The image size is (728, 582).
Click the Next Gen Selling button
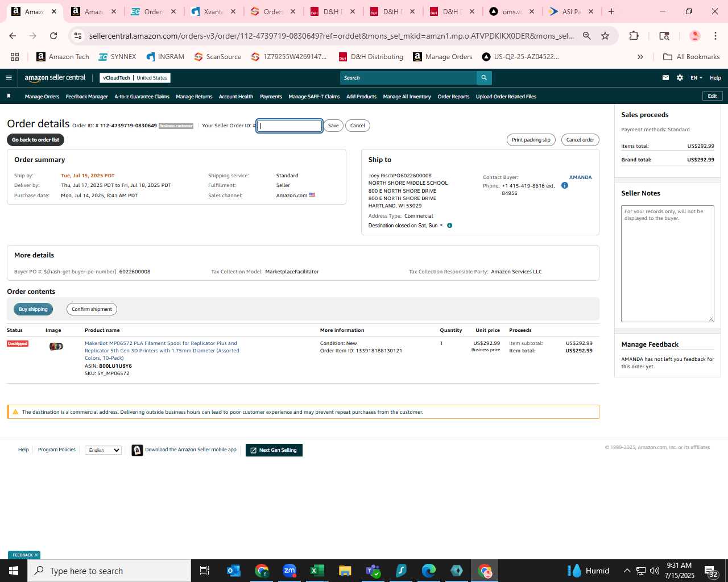(274, 450)
